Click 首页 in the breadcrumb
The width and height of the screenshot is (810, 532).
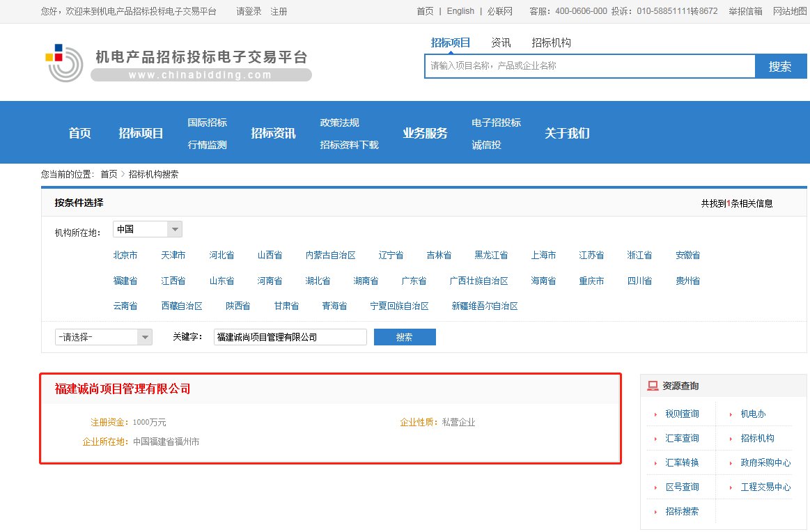coord(109,174)
